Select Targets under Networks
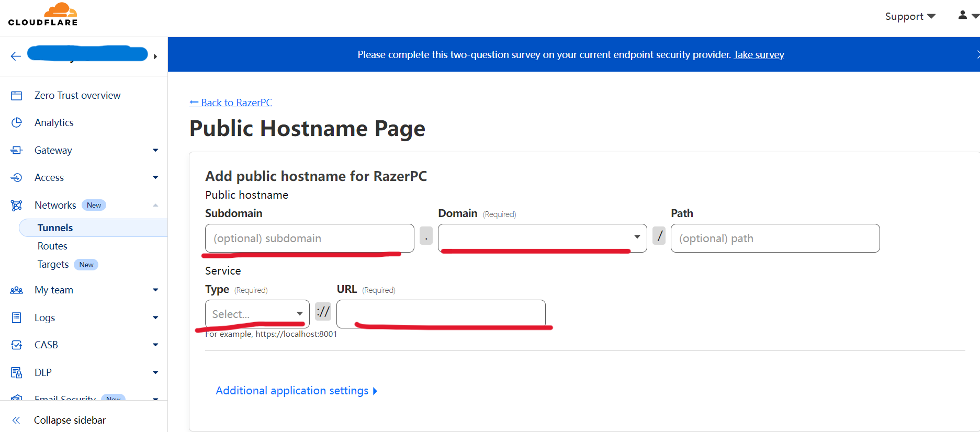This screenshot has width=980, height=432. (x=53, y=264)
